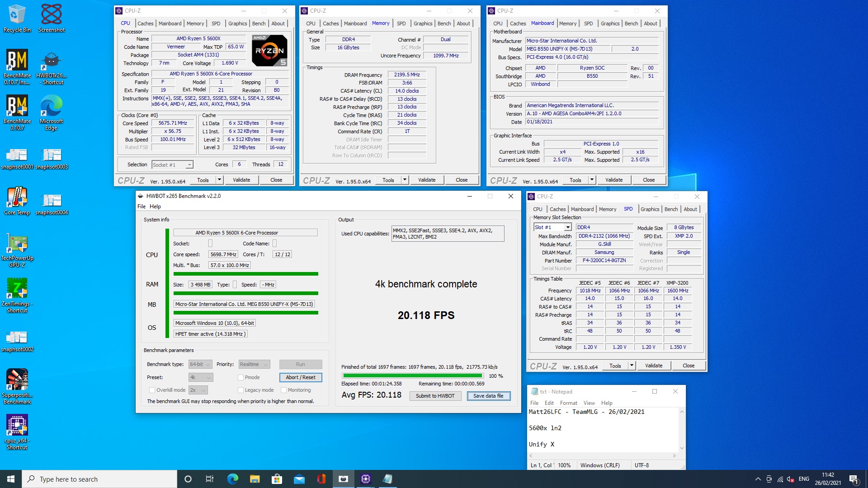Open snaphsot0001 file on desktop
Screen dimensions: 868x488
[17, 159]
